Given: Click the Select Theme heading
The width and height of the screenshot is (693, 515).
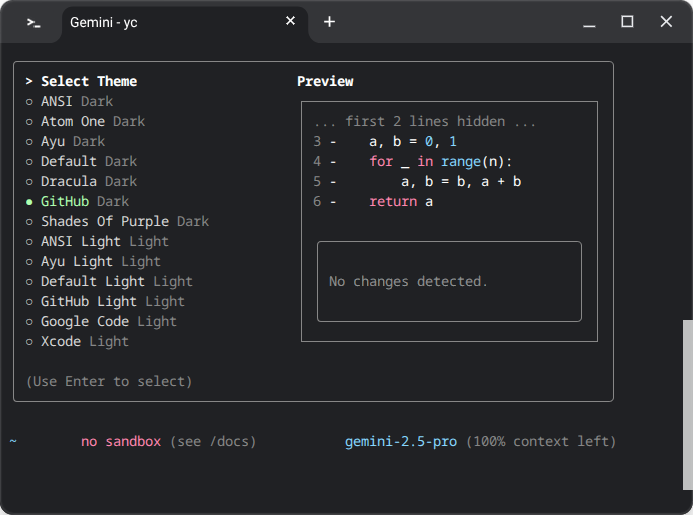Looking at the screenshot, I should coord(89,81).
